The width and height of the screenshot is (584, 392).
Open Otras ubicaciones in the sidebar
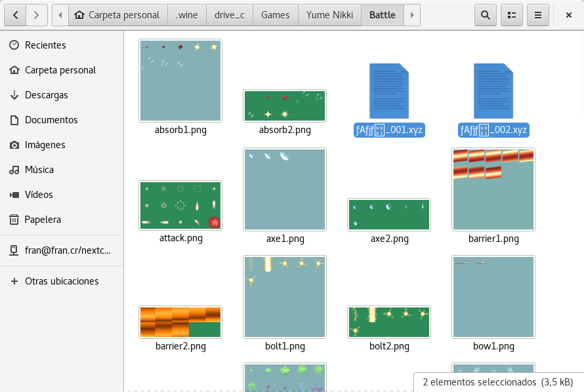click(x=62, y=281)
